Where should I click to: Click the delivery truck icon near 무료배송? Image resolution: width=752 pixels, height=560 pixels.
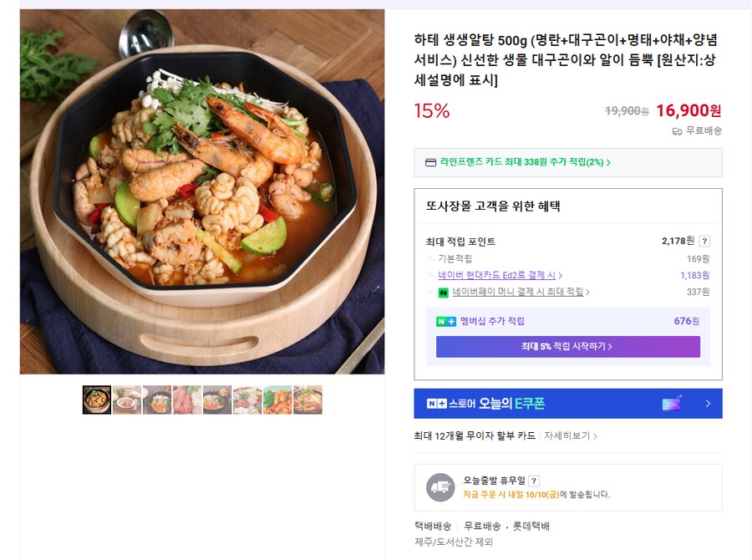[x=677, y=131]
